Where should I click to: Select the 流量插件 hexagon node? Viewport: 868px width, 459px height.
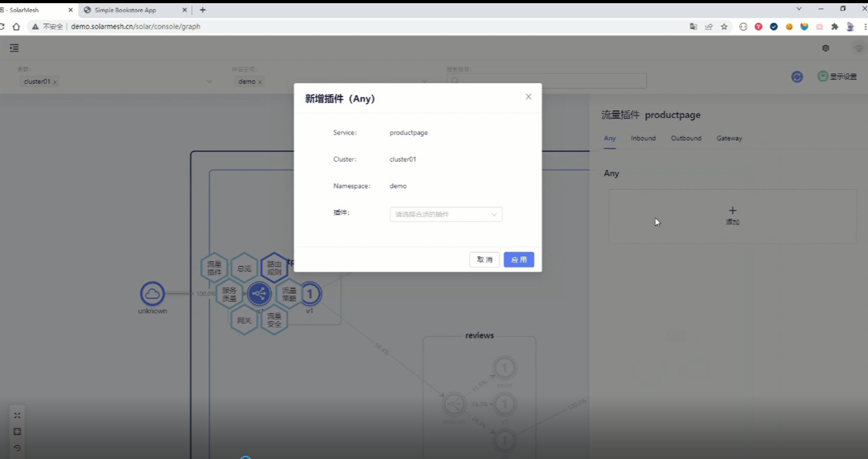(214, 268)
